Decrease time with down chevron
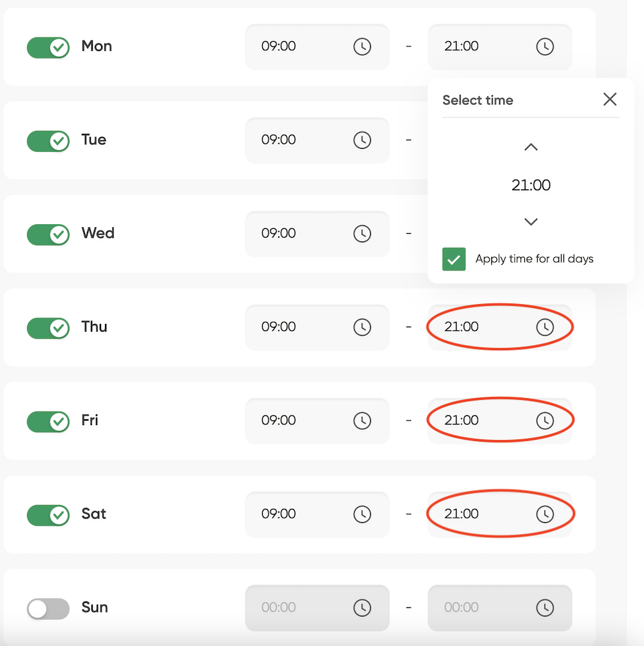 pos(531,222)
